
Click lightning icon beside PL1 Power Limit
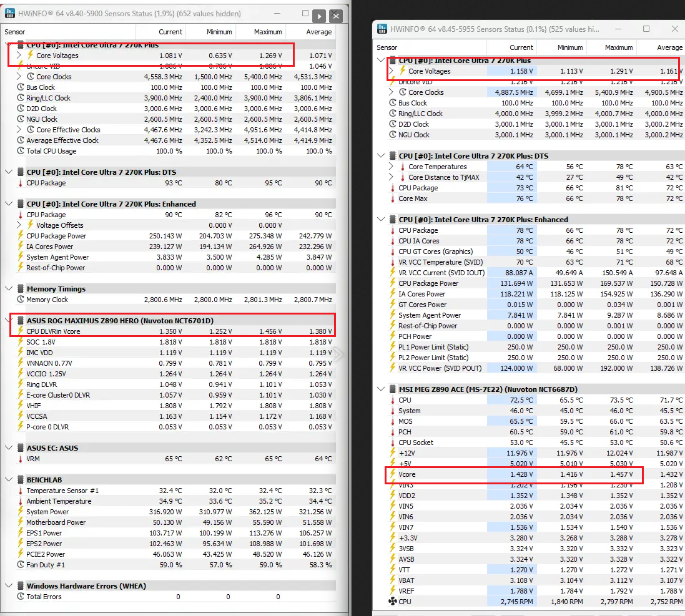click(393, 346)
